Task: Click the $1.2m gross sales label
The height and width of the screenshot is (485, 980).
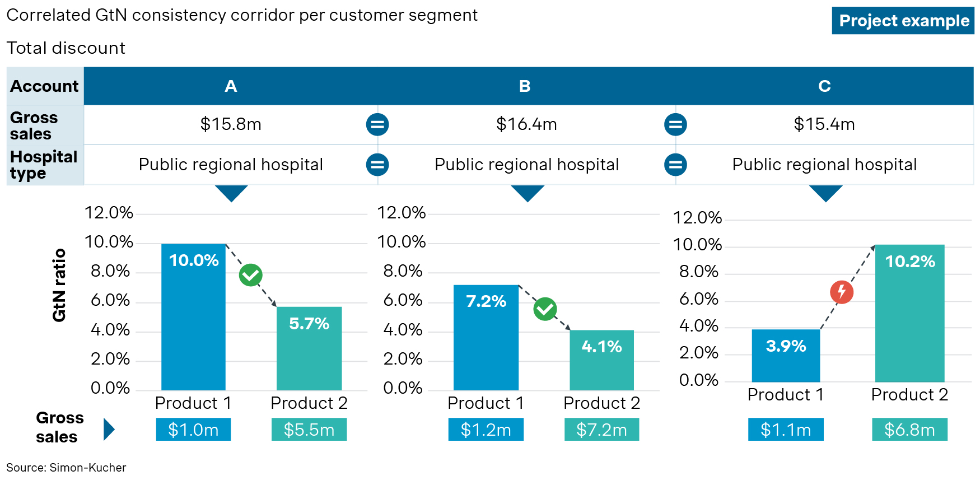Action: pyautogui.click(x=486, y=430)
